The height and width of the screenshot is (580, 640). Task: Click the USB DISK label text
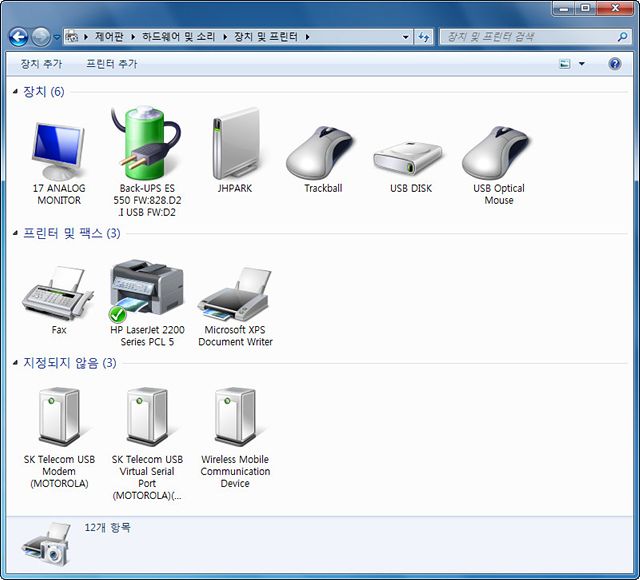click(411, 188)
